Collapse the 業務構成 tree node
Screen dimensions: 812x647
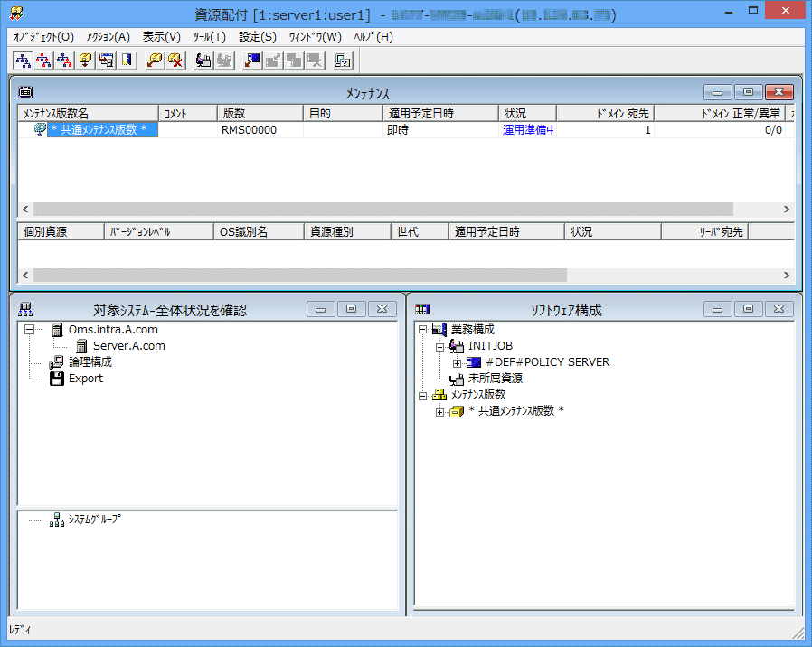pyautogui.click(x=423, y=330)
